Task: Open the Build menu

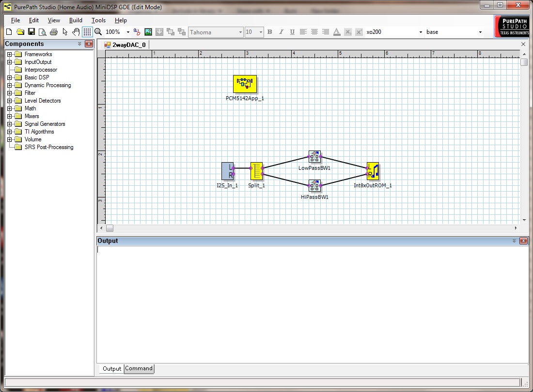Action: [76, 20]
